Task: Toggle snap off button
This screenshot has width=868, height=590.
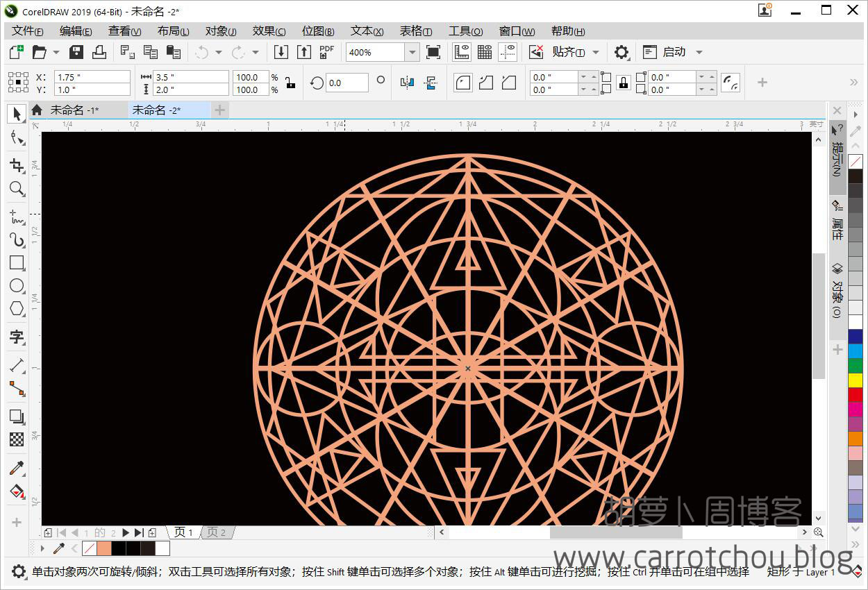Action: (x=536, y=52)
